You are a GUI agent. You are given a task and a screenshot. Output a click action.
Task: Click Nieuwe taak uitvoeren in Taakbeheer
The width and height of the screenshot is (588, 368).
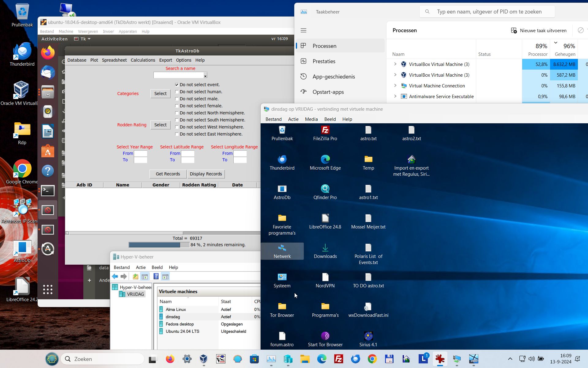tap(539, 30)
